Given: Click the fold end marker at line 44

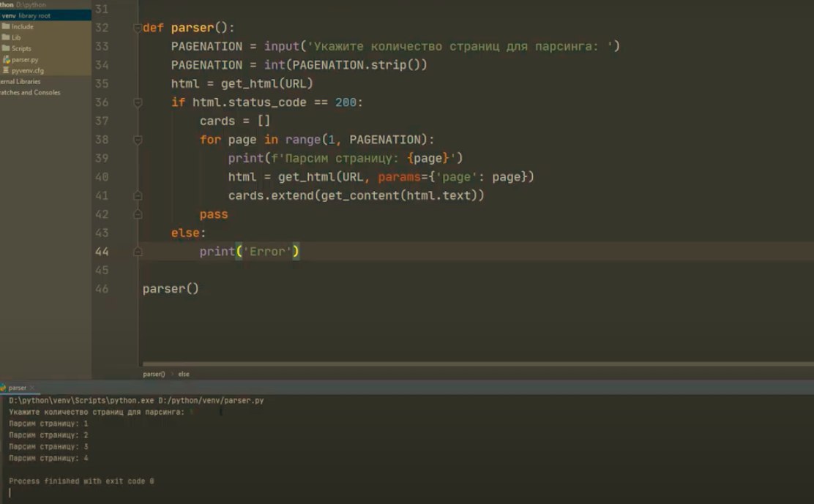Looking at the screenshot, I should point(138,252).
